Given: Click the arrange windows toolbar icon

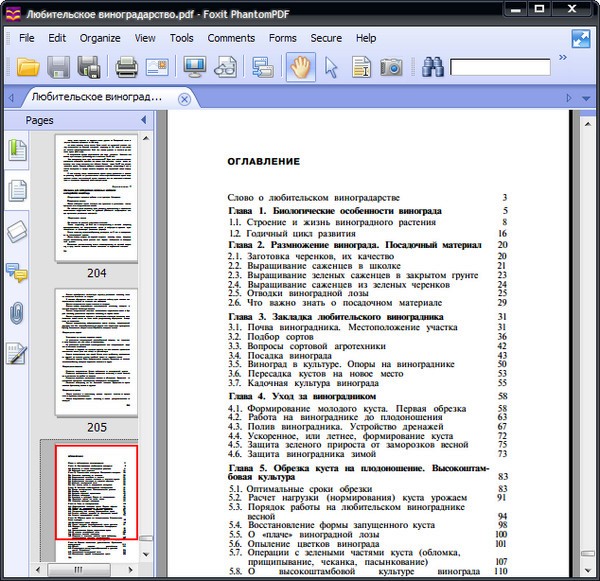Looking at the screenshot, I should [x=262, y=67].
